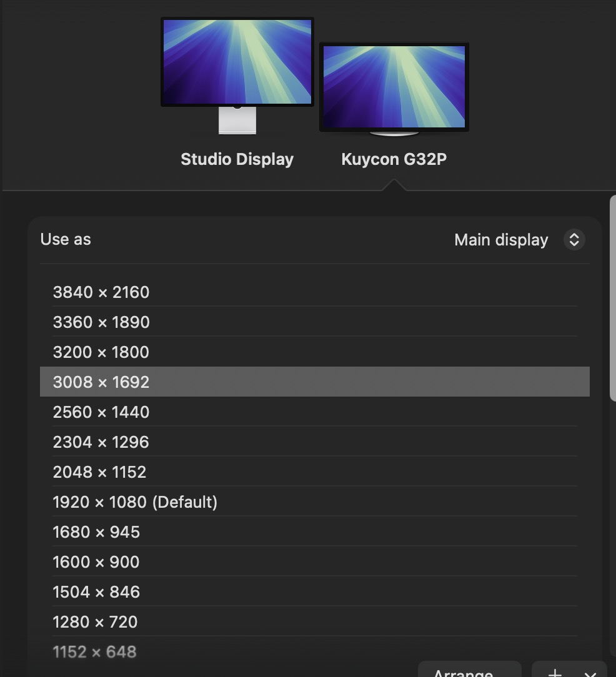Click the plus icon to add a display
Screen dimensions: 616x677
(554, 675)
